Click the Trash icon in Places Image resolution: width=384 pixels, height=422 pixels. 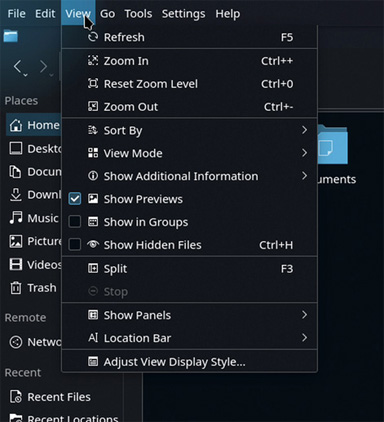point(16,288)
